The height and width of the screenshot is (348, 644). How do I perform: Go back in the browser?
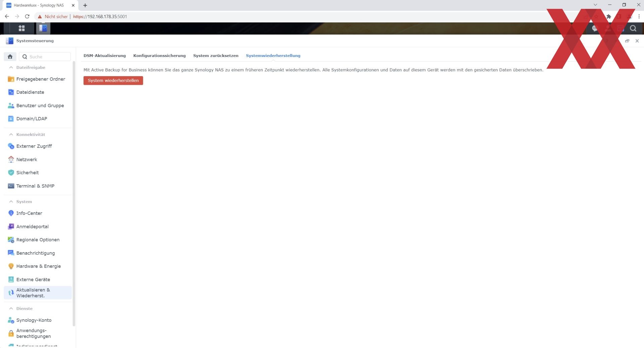click(x=7, y=16)
